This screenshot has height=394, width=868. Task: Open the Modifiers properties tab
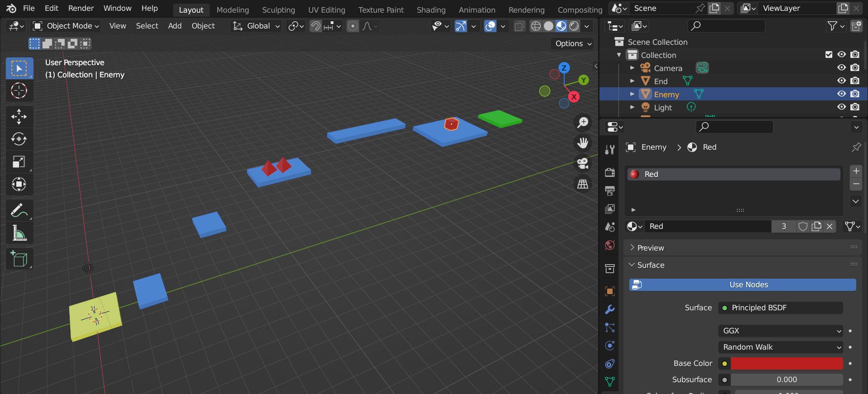click(x=610, y=309)
